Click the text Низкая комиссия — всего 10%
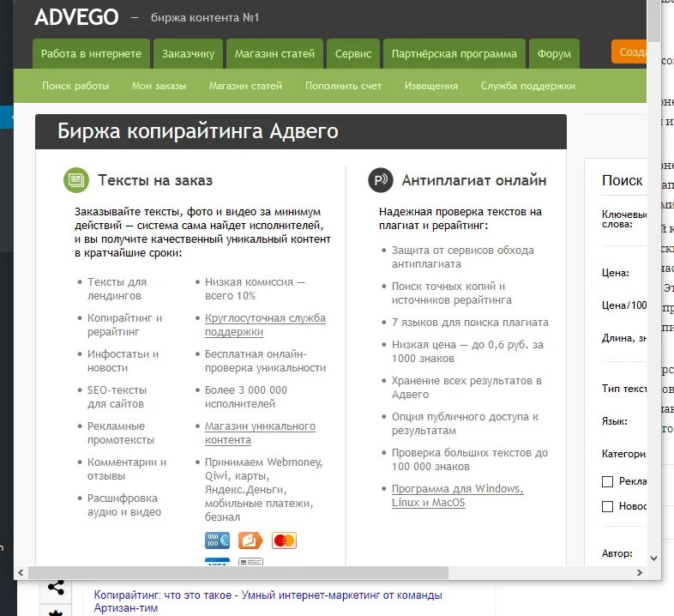This screenshot has height=616, width=674. (255, 288)
